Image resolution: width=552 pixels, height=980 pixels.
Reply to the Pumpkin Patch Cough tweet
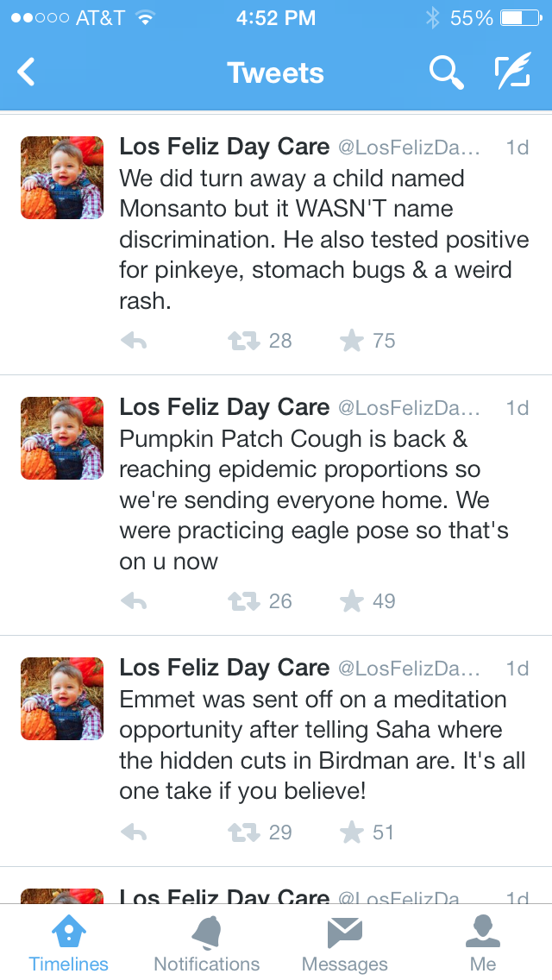click(134, 601)
